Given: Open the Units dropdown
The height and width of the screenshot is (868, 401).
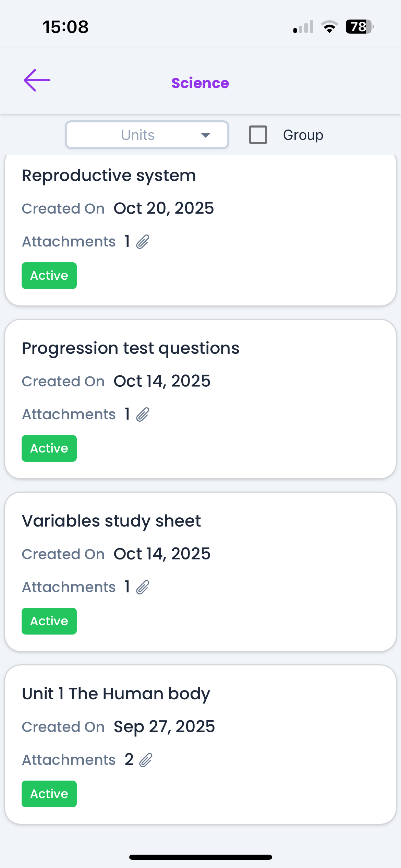Looking at the screenshot, I should coord(147,135).
